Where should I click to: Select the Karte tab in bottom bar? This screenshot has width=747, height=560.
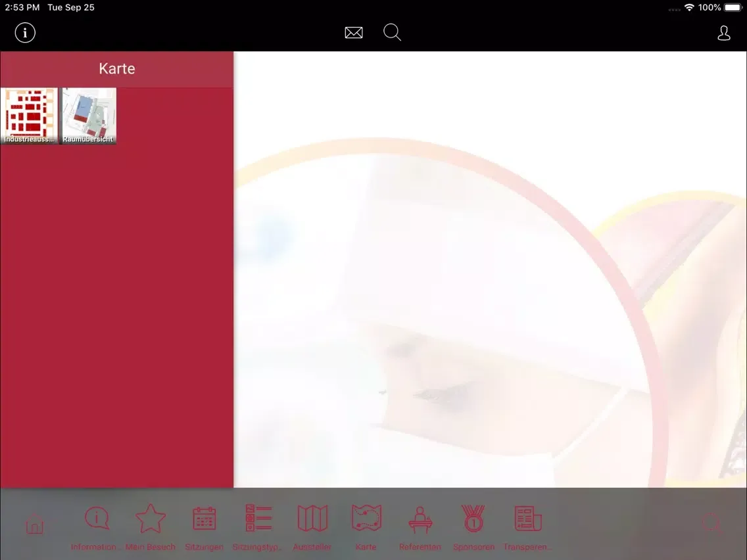coord(366,528)
